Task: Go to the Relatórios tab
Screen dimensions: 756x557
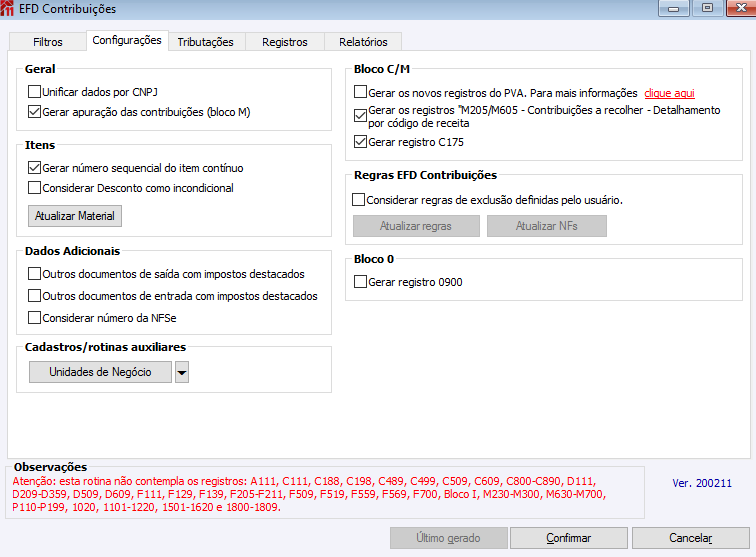Action: point(363,42)
